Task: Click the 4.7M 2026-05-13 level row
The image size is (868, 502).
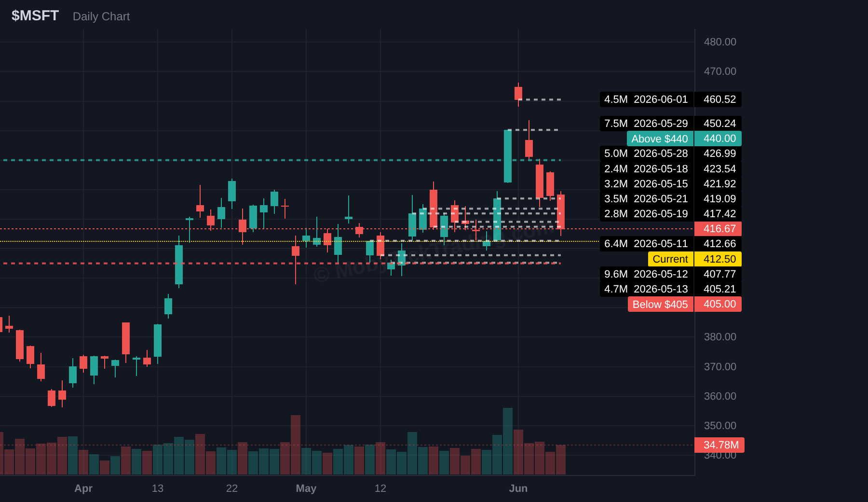Action: click(x=646, y=289)
